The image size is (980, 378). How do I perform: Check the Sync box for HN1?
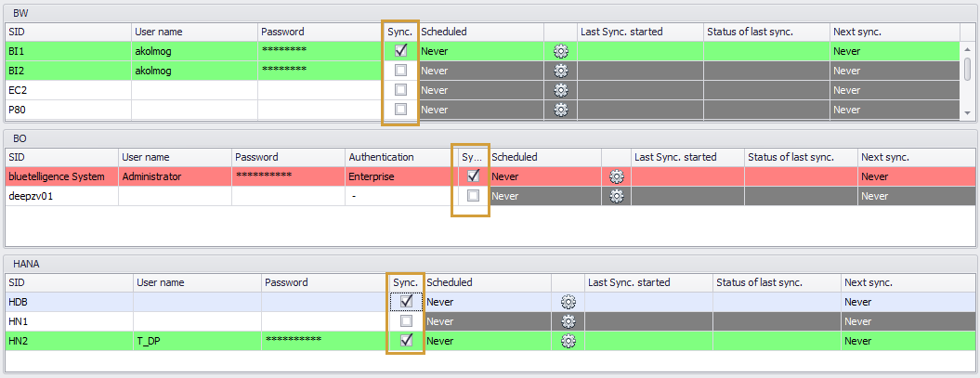pyautogui.click(x=406, y=321)
